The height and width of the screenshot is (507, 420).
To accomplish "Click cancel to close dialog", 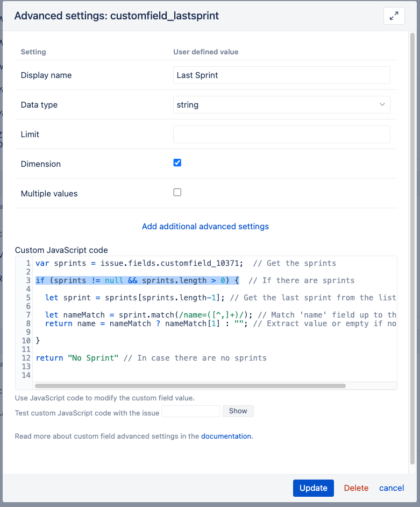I will pyautogui.click(x=391, y=488).
